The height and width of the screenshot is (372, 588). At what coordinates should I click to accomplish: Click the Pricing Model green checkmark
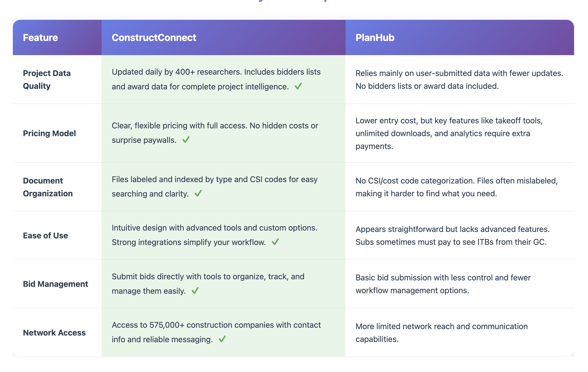pyautogui.click(x=186, y=139)
